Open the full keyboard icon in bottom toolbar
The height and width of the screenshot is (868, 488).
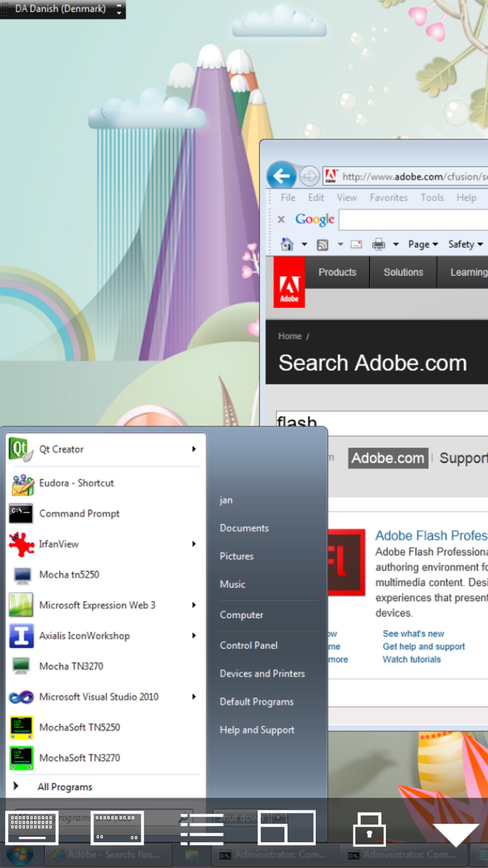pos(32,827)
